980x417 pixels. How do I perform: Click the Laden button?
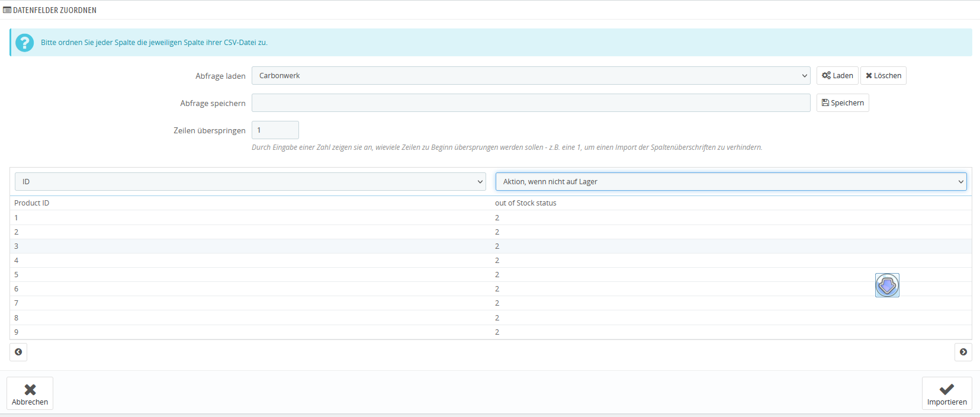click(x=837, y=76)
